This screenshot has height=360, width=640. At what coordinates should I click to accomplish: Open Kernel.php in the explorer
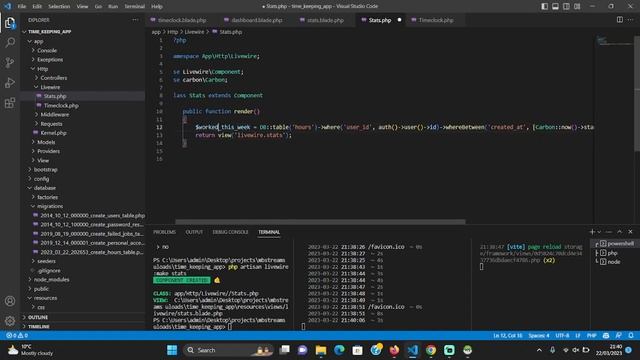tap(53, 133)
